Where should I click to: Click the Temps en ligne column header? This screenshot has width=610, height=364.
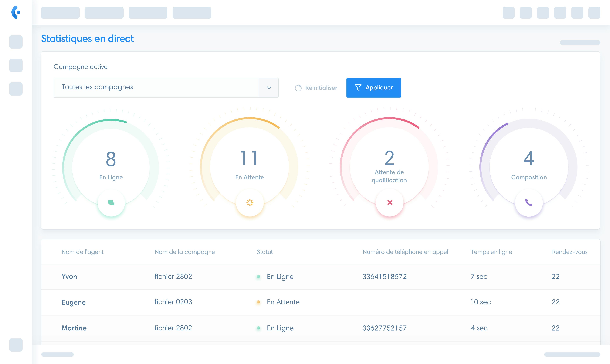[491, 252]
